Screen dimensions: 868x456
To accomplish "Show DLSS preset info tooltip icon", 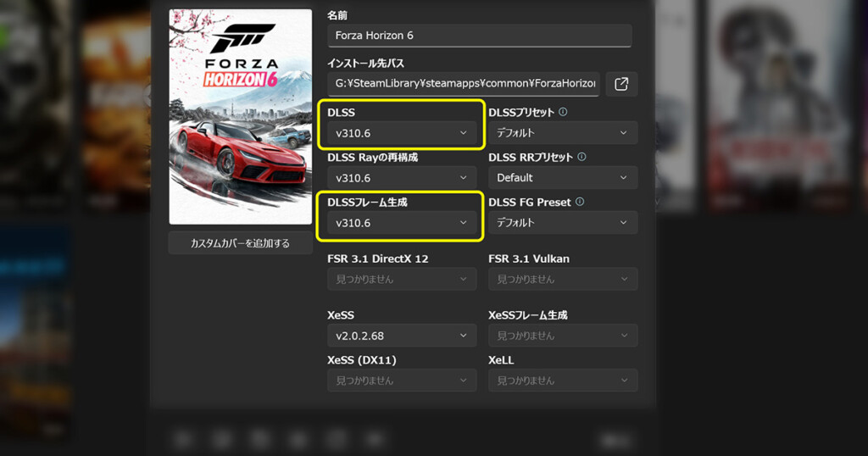I will click(x=563, y=112).
